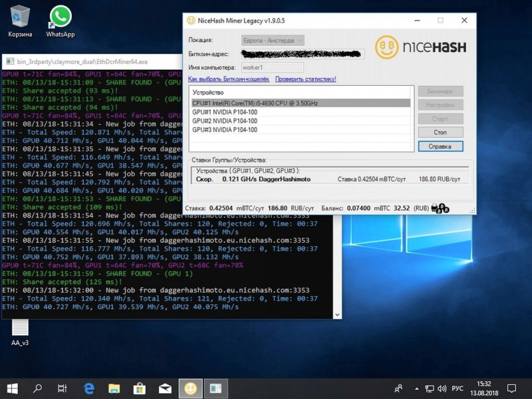This screenshot has height=399, width=532.
Task: Open the Как выбрать Биткоин-кошелёк link
Action: (x=229, y=79)
